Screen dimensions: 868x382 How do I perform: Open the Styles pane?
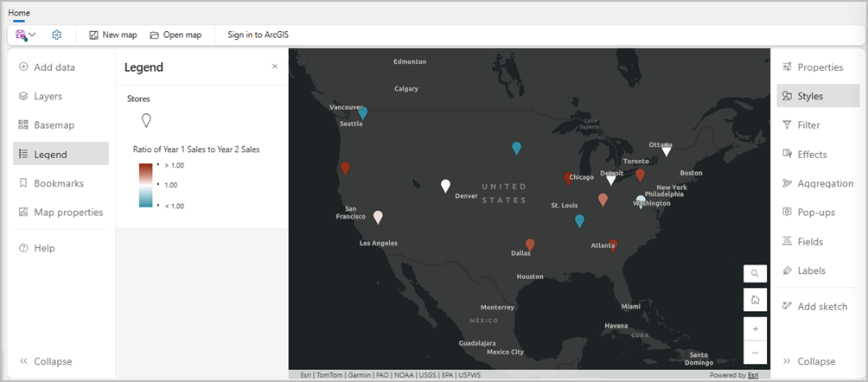click(x=818, y=96)
